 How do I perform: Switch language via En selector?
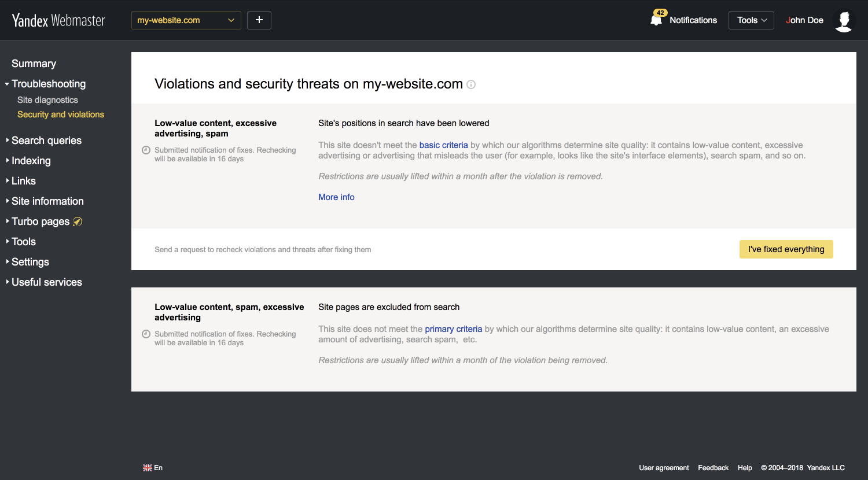[159, 468]
